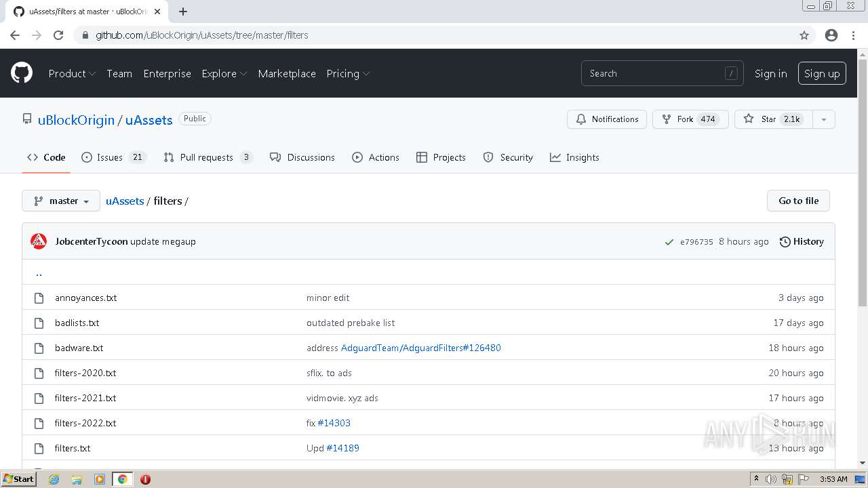Viewport: 868px width, 488px height.
Task: Click the GitHub octocat logo
Action: click(22, 73)
